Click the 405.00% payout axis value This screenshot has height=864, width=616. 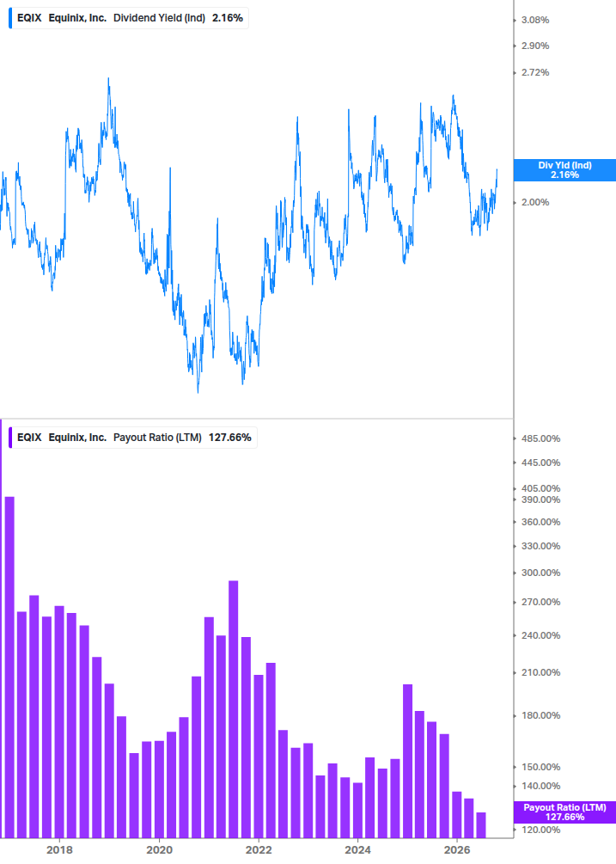point(540,488)
